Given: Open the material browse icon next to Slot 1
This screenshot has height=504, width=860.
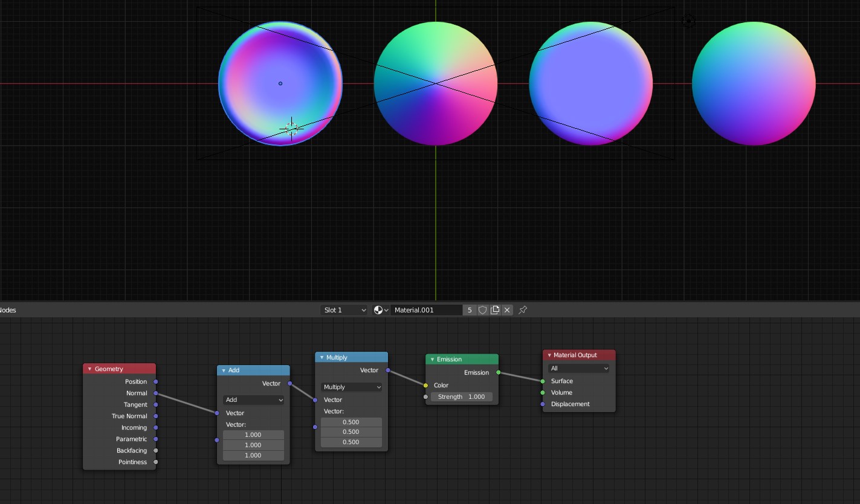Looking at the screenshot, I should point(380,309).
